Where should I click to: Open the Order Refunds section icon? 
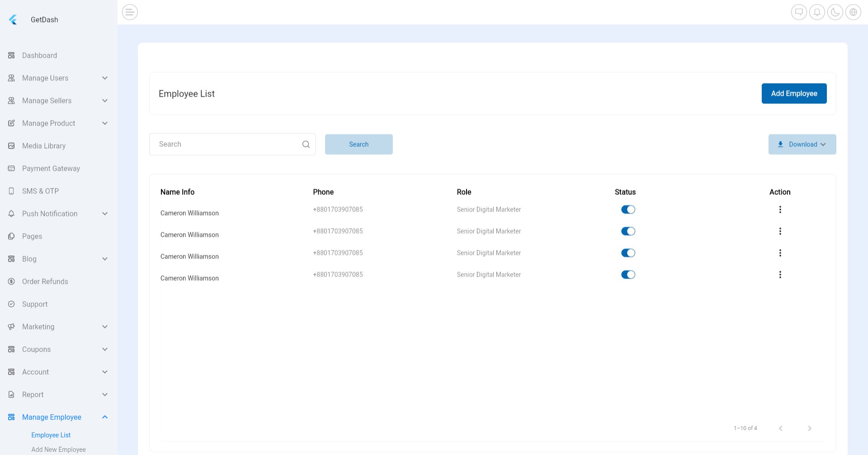11,281
